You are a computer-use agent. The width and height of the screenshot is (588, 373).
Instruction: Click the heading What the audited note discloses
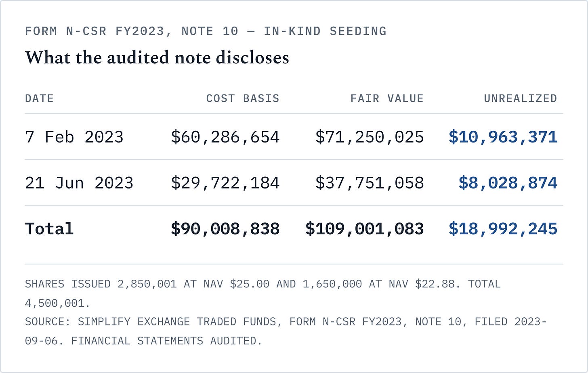(157, 57)
